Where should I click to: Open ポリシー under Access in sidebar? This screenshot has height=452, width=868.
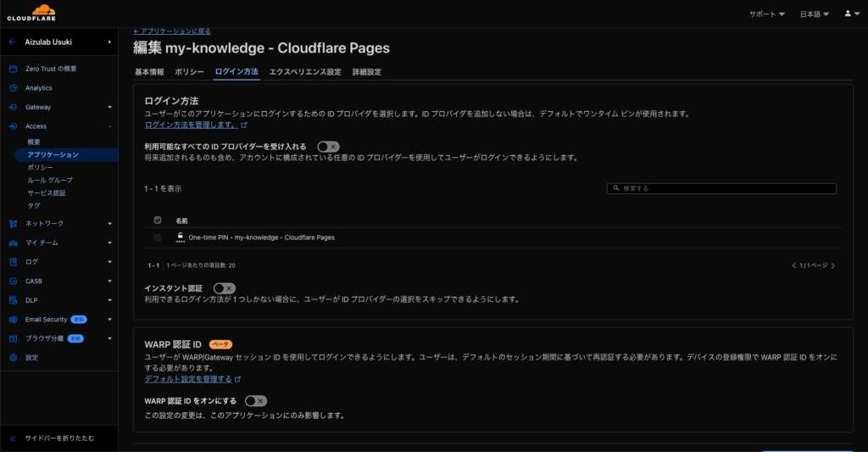click(41, 167)
